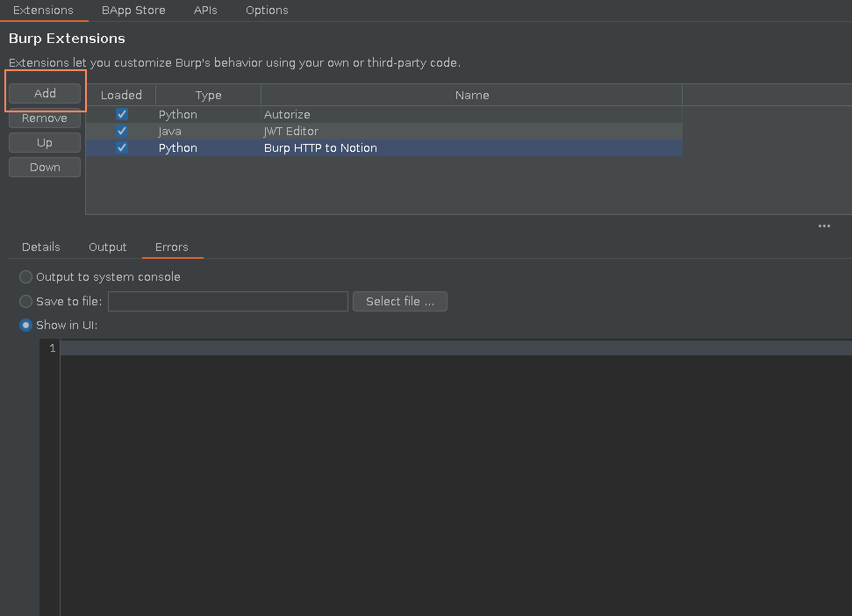Select Show in UI radio button

(26, 325)
